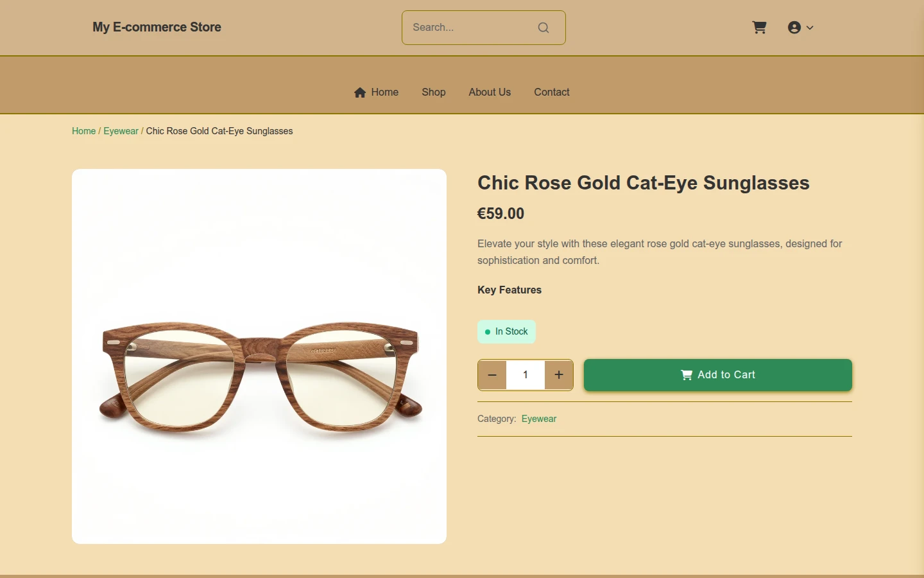Screen dimensions: 924x578
Task: Increase quantity with plus button
Action: coord(559,375)
